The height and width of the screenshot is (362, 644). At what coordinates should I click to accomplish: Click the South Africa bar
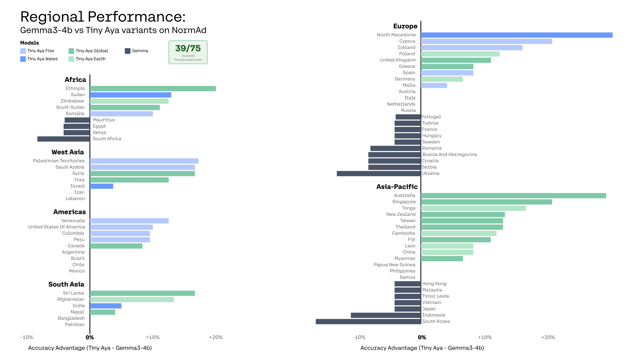[64, 139]
